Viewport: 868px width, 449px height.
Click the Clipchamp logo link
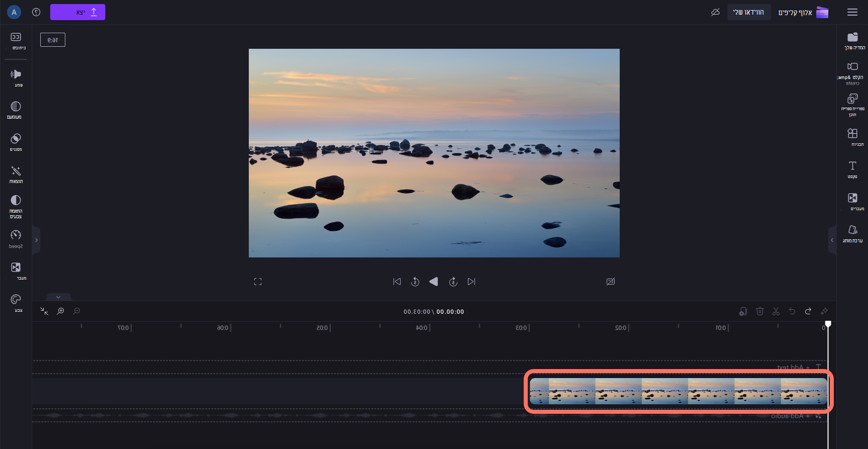click(x=803, y=12)
